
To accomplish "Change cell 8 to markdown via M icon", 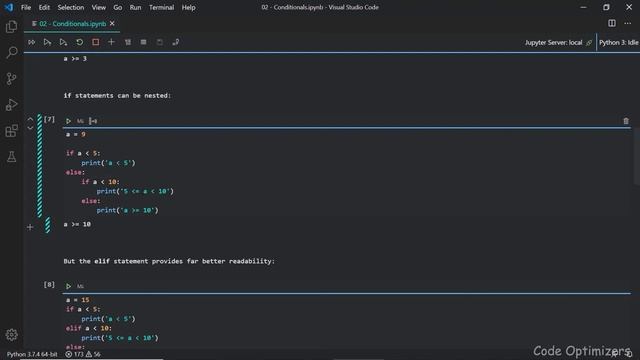I will [x=80, y=286].
